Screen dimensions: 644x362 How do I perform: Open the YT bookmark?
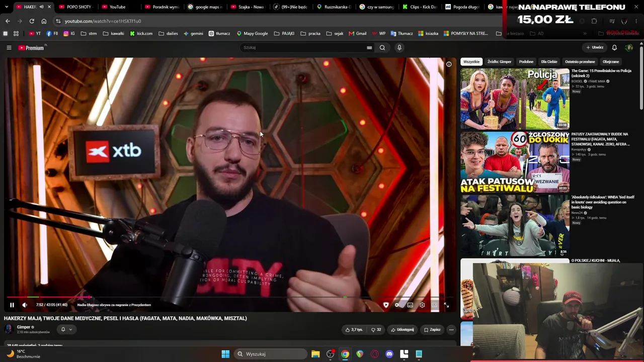pos(35,34)
